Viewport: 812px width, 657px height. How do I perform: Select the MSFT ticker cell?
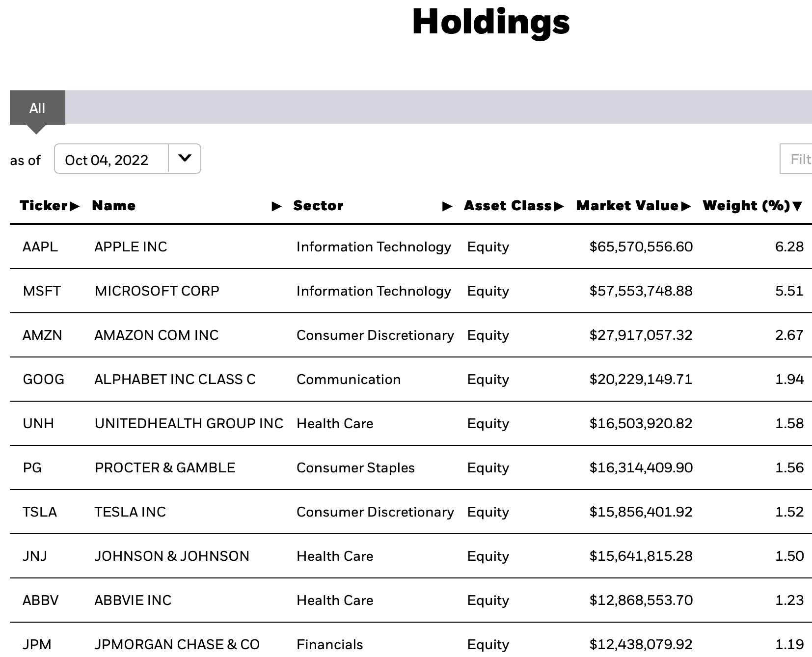[42, 291]
